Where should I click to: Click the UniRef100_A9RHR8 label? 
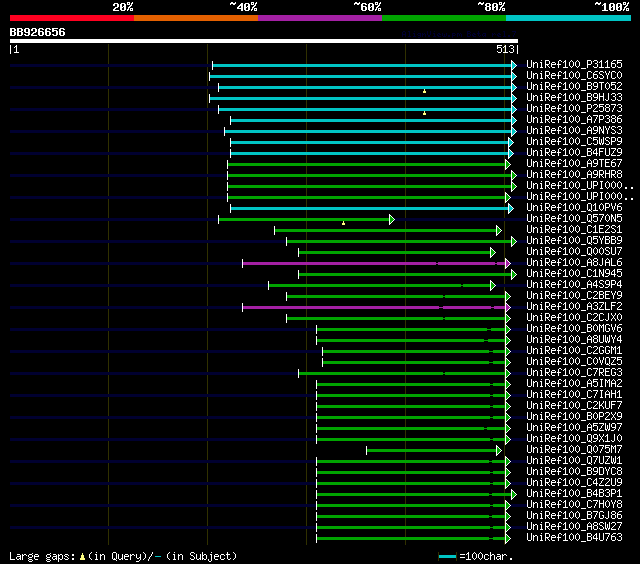574,175
